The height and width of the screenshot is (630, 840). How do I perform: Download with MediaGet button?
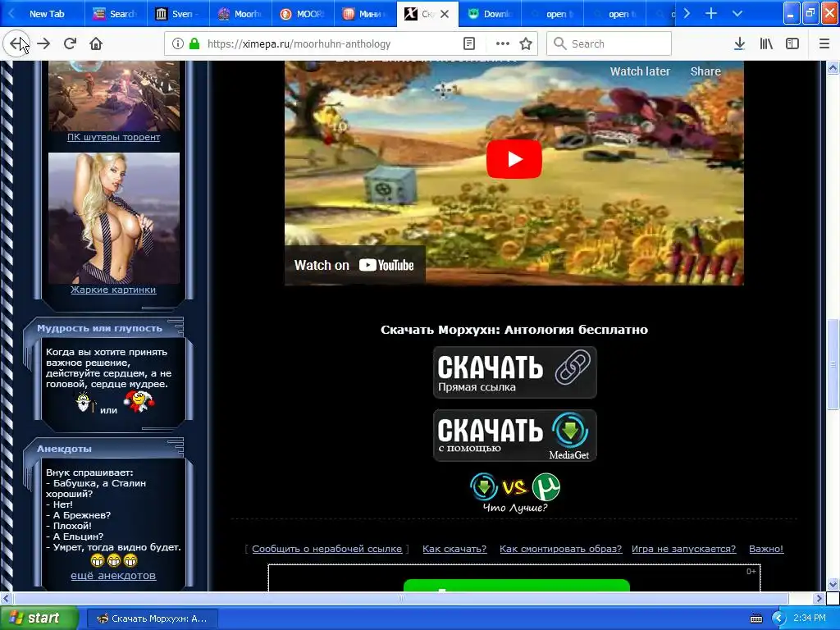click(515, 436)
